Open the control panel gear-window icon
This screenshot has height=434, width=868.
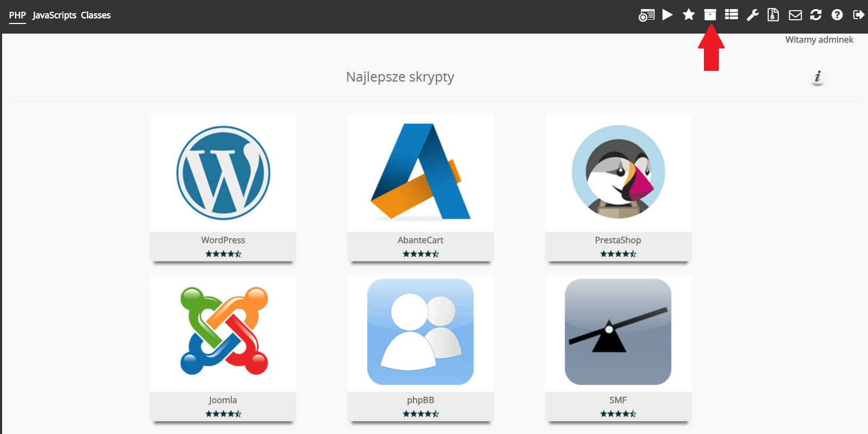click(646, 15)
